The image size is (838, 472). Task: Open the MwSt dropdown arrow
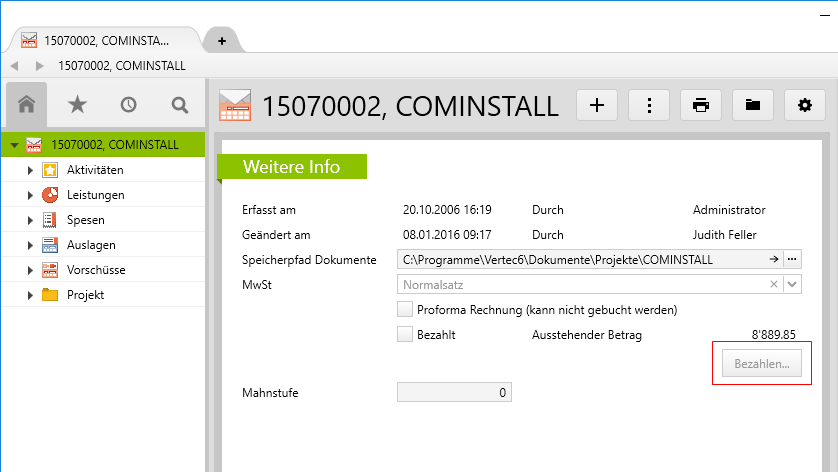(x=792, y=285)
